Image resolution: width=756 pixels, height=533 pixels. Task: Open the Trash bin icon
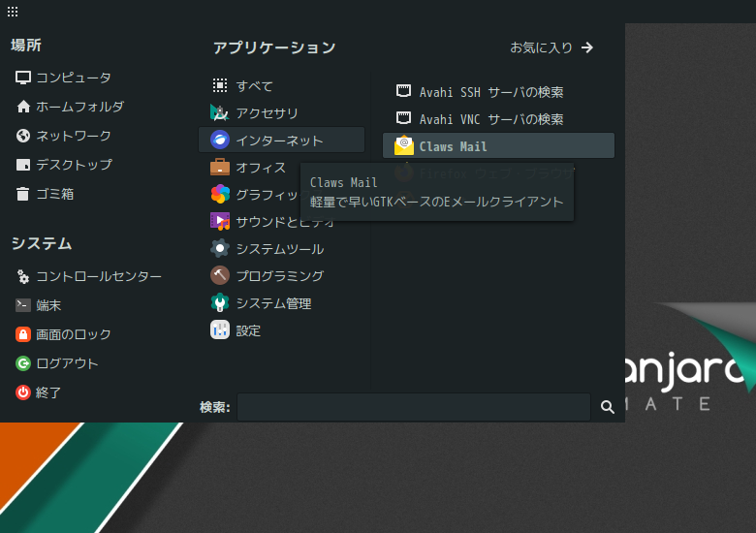[x=23, y=194]
